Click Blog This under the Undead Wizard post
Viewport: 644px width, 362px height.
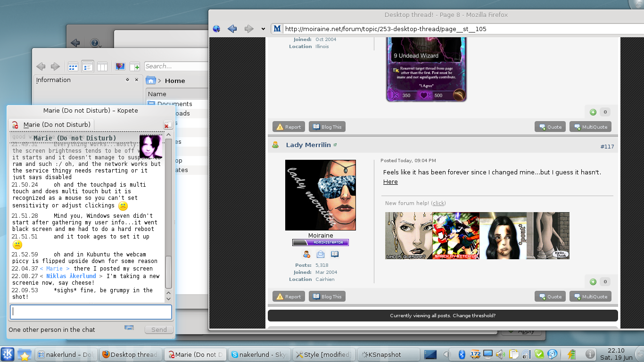[327, 127]
